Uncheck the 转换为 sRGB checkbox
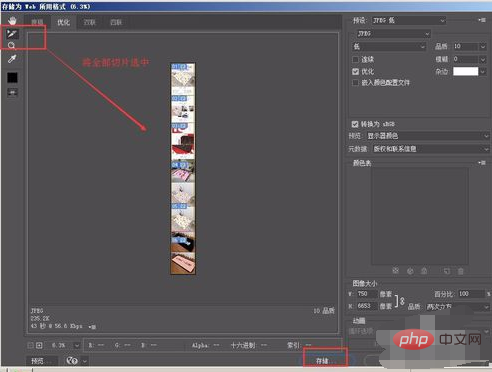Image resolution: width=492 pixels, height=372 pixels. tap(355, 124)
